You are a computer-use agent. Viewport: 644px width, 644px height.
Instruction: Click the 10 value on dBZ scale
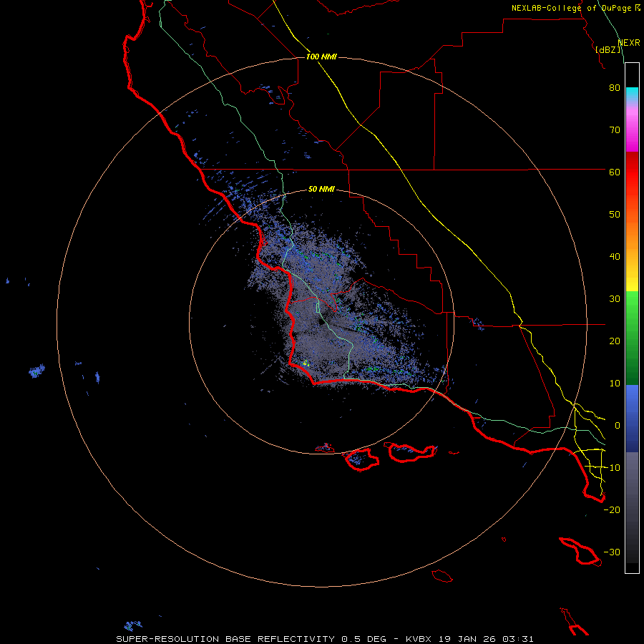pyautogui.click(x=615, y=384)
